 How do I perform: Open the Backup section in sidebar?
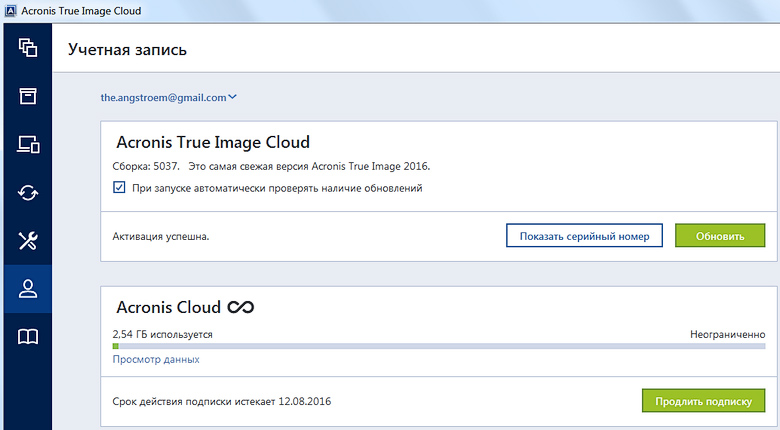point(28,48)
